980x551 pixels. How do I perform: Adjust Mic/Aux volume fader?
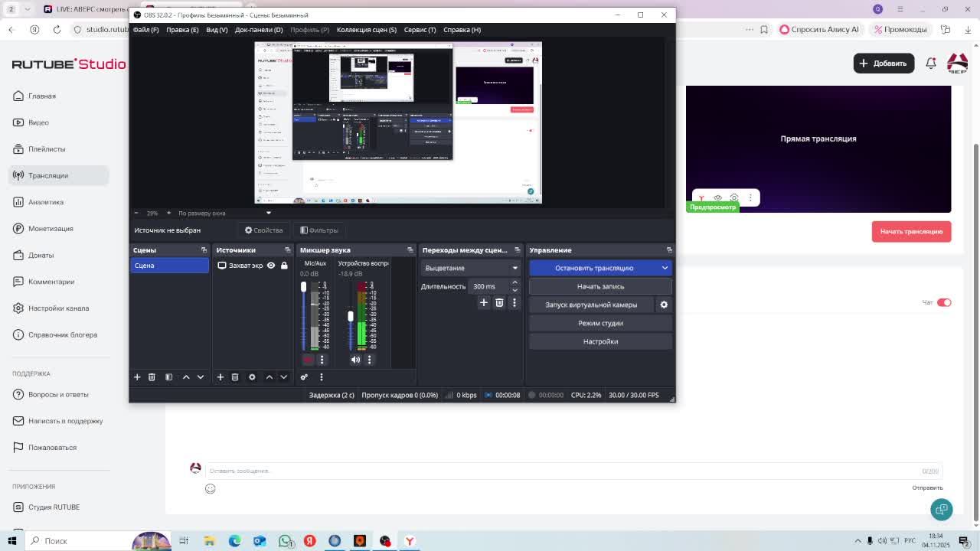click(x=303, y=286)
